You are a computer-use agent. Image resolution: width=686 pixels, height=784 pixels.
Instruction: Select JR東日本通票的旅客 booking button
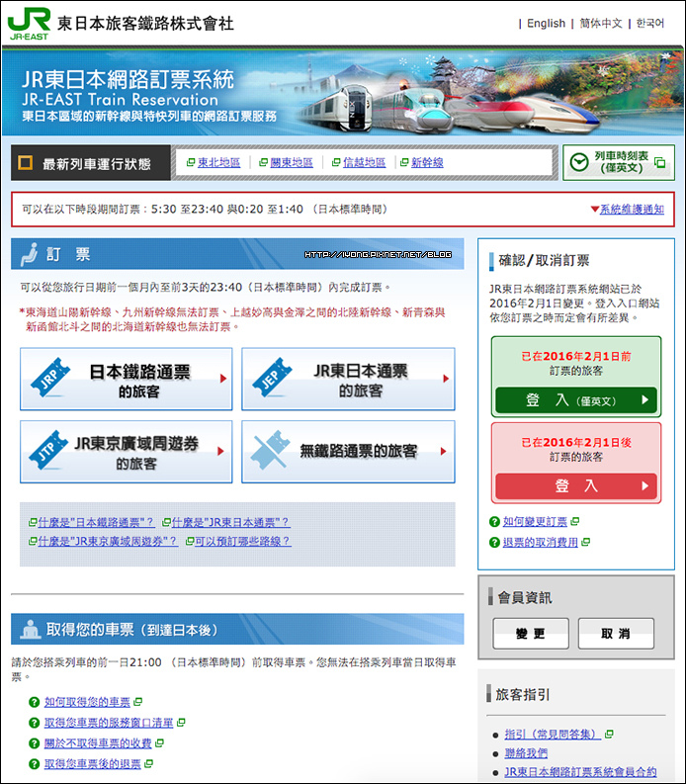click(348, 379)
